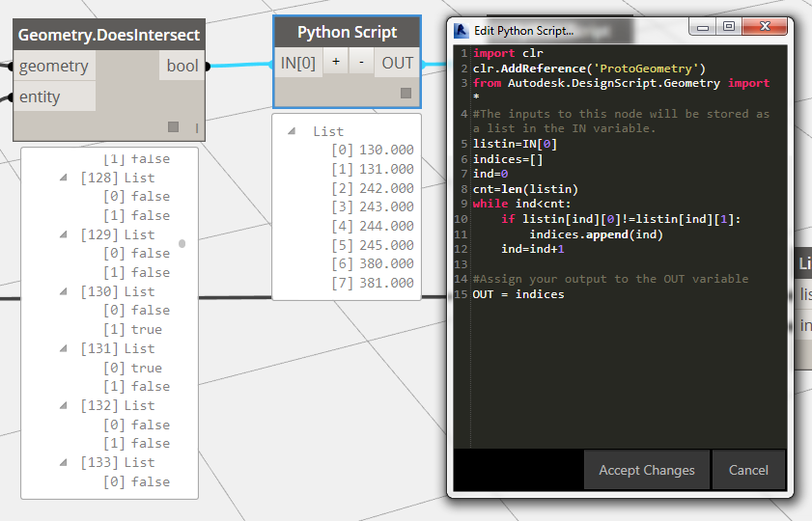The height and width of the screenshot is (521, 812).
Task: Maximize the Edit Python Script window
Action: point(728,26)
